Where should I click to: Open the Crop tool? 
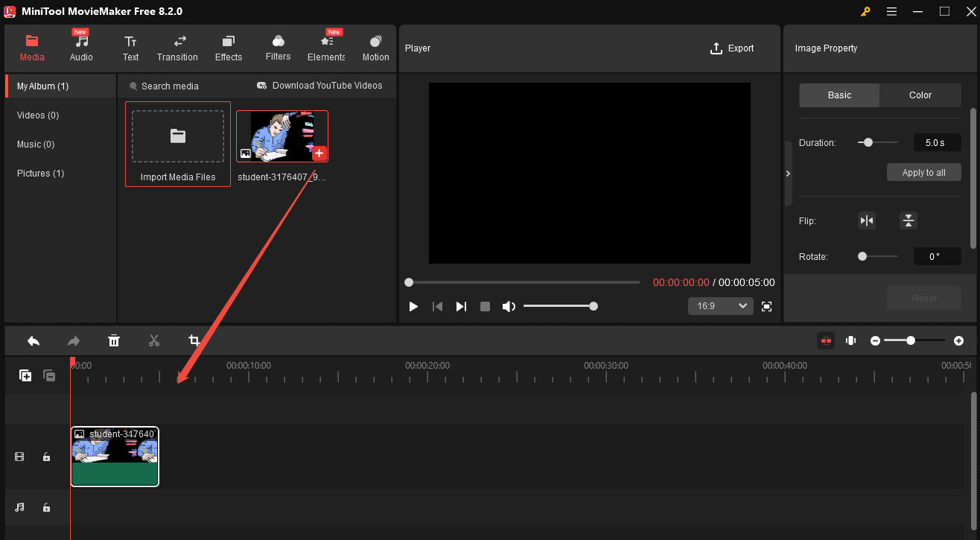[x=194, y=340]
